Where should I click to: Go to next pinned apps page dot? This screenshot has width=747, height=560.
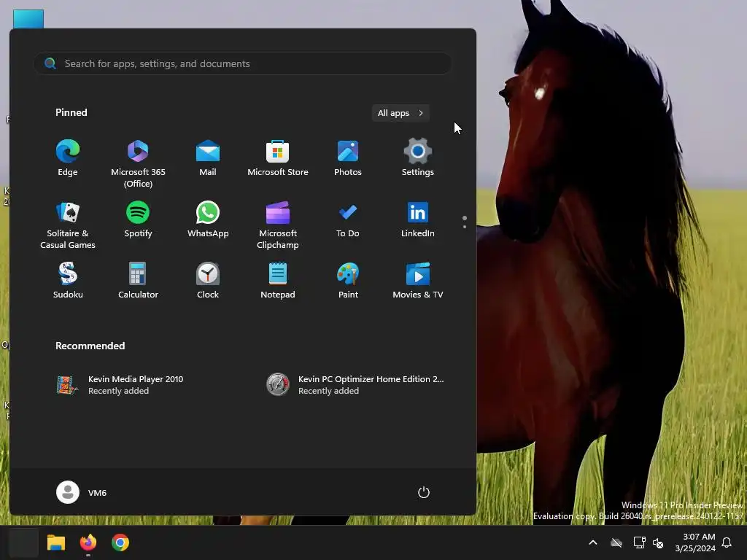tap(465, 227)
